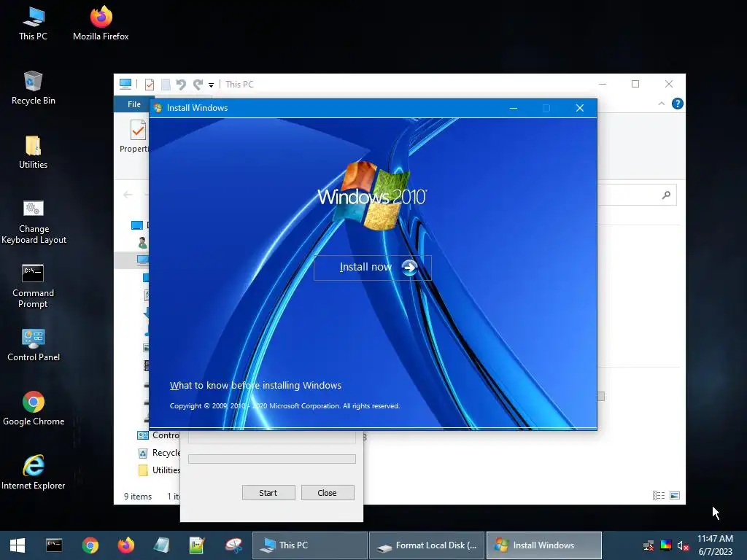This screenshot has height=560, width=747.
Task: Click the Close button in Format dialog
Action: (328, 493)
